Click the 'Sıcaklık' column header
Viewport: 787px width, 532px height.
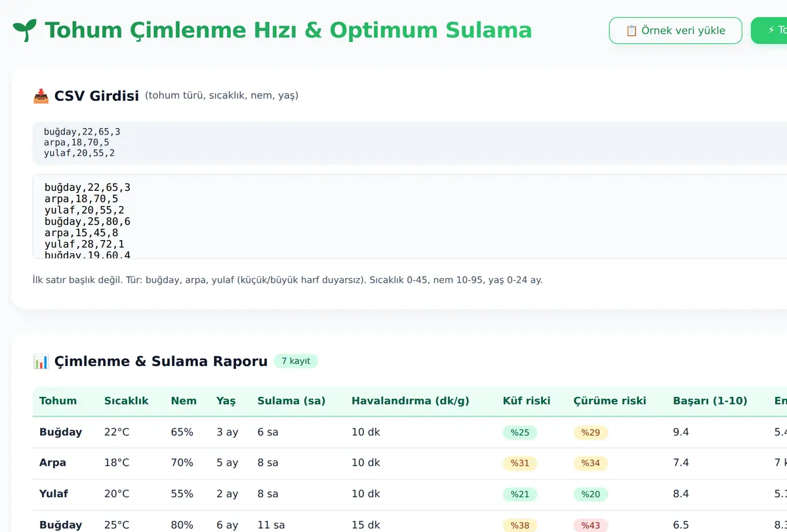click(x=127, y=401)
